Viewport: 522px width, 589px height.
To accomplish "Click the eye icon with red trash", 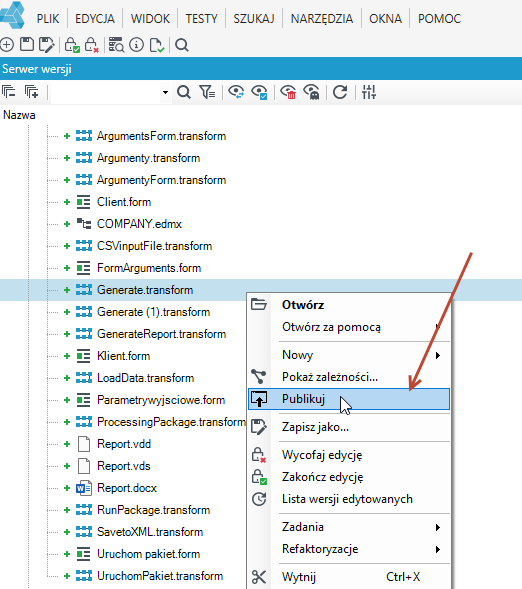I will (x=288, y=92).
